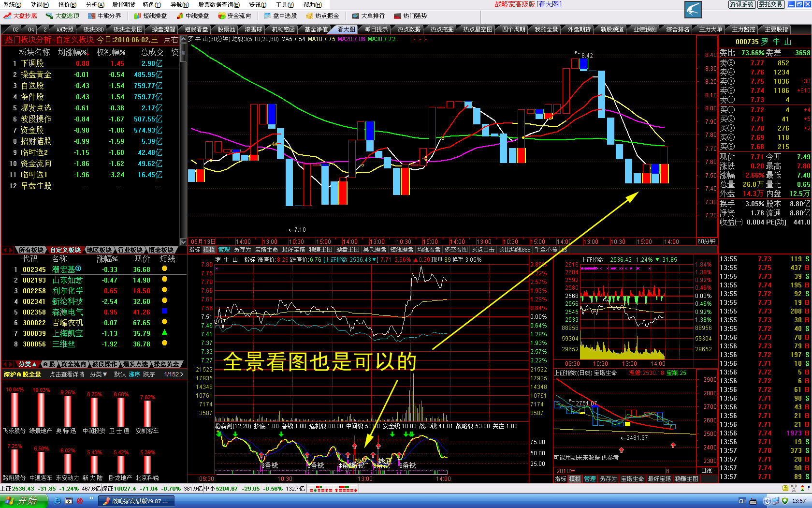Click 另存为 under the K-line chart
Screen dimensions: 812x508
[242, 250]
